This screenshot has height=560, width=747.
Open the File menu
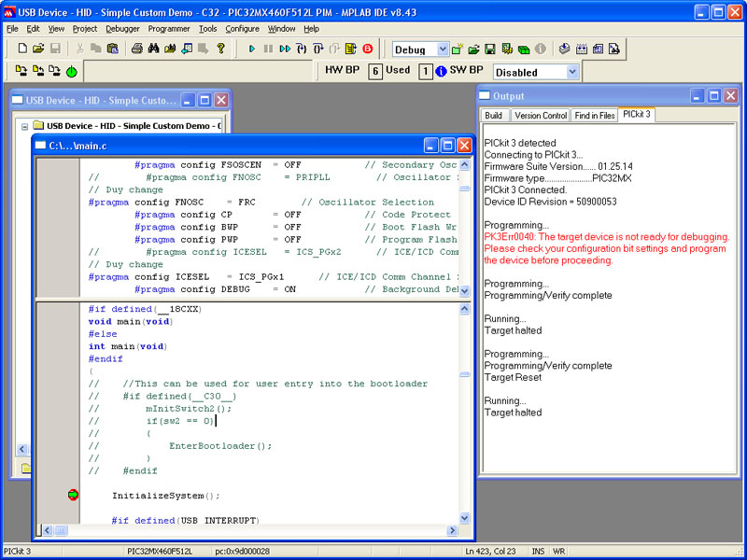(12, 29)
